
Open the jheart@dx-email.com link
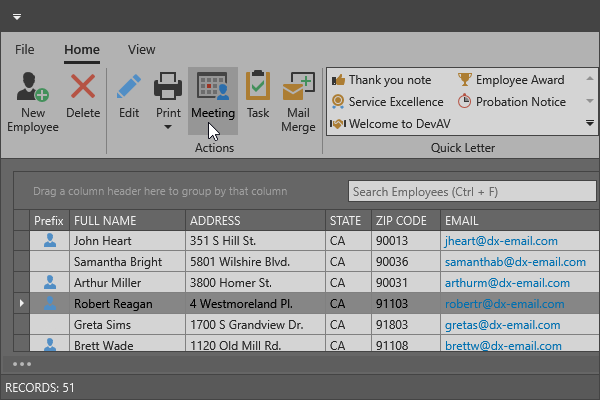(x=501, y=241)
